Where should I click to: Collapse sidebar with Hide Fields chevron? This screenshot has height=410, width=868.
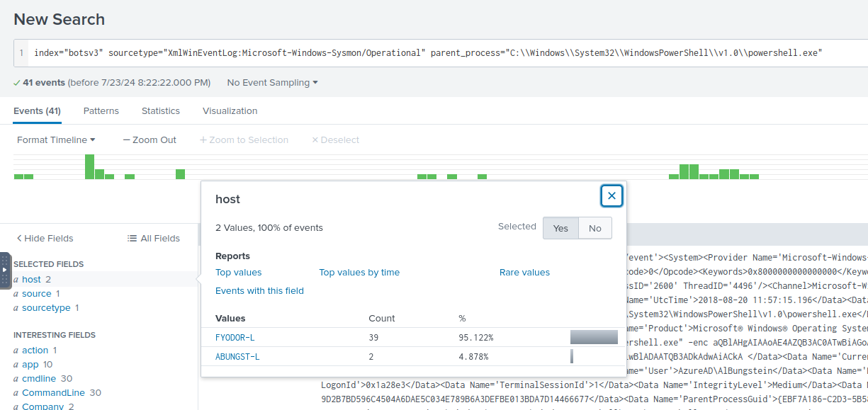click(19, 239)
